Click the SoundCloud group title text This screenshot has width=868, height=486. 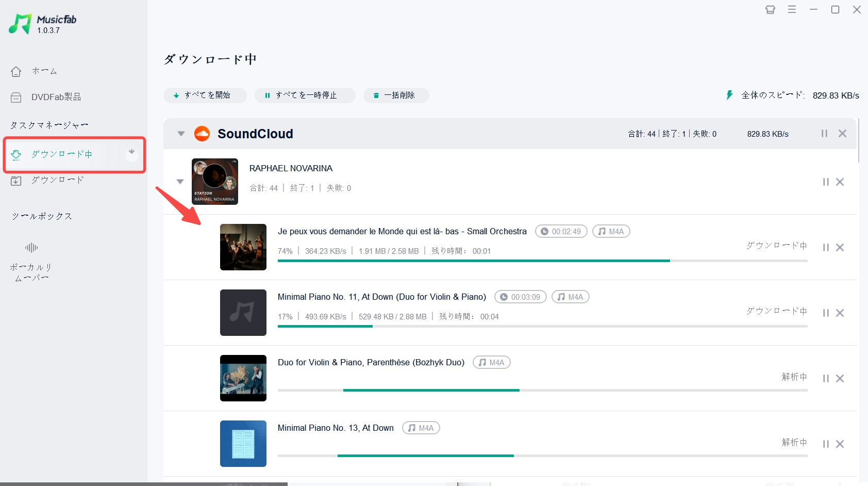pos(255,134)
